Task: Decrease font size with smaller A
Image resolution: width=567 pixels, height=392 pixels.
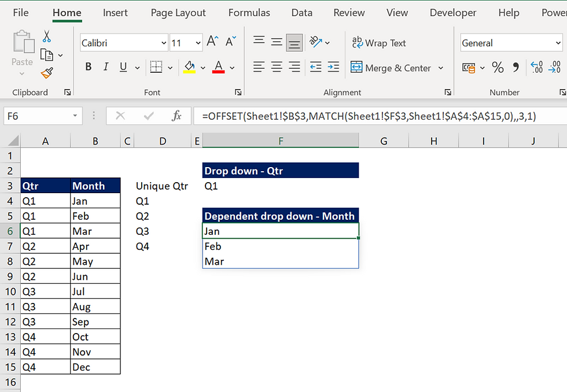Action: click(x=231, y=41)
